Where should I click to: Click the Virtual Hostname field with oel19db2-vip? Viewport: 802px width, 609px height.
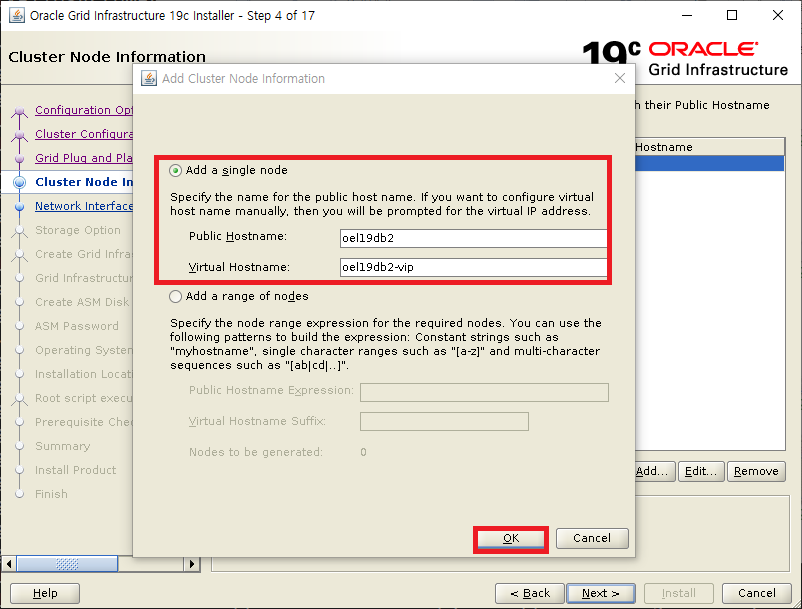(473, 267)
